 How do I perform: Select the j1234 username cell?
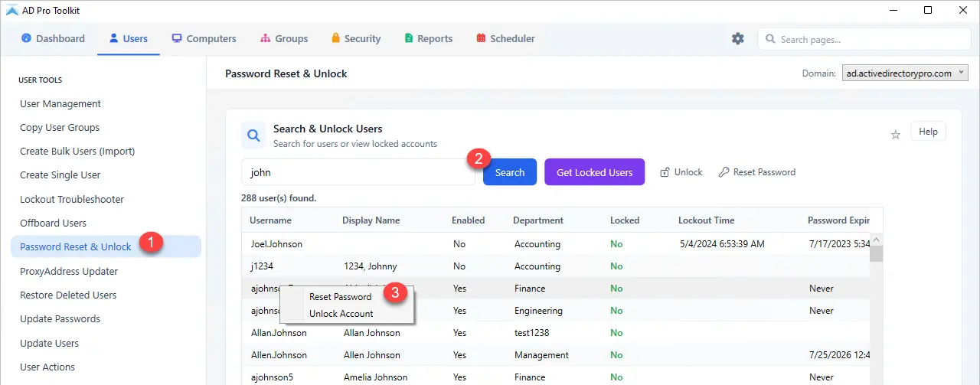click(263, 266)
